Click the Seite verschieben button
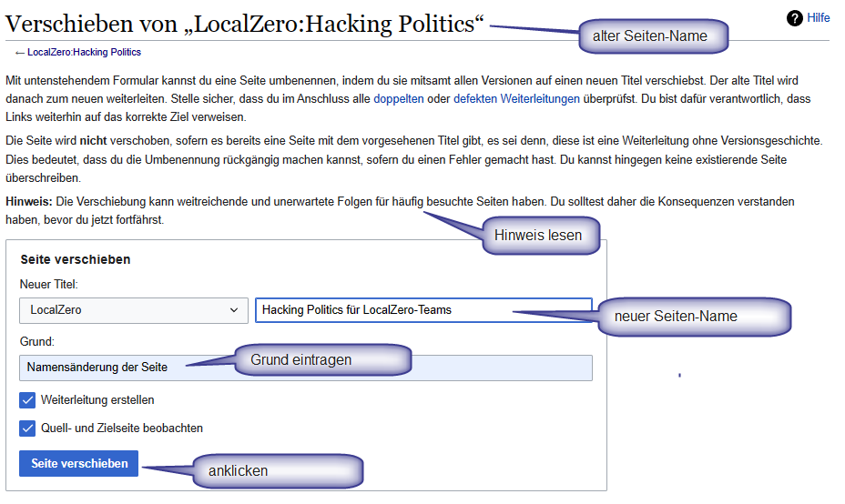This screenshot has height=504, width=845. point(78,464)
